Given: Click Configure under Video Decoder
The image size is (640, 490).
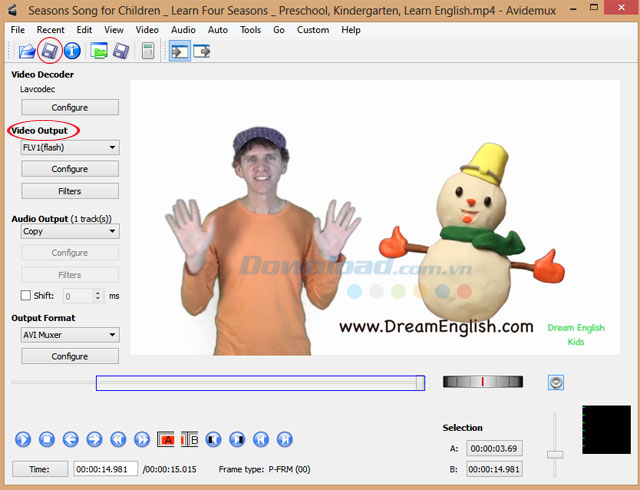Looking at the screenshot, I should (70, 107).
